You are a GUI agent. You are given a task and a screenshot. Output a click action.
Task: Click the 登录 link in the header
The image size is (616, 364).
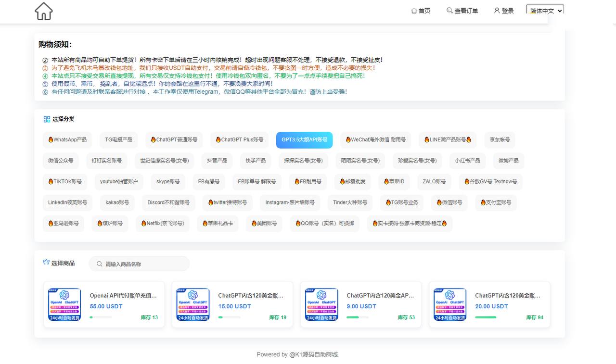pos(508,11)
